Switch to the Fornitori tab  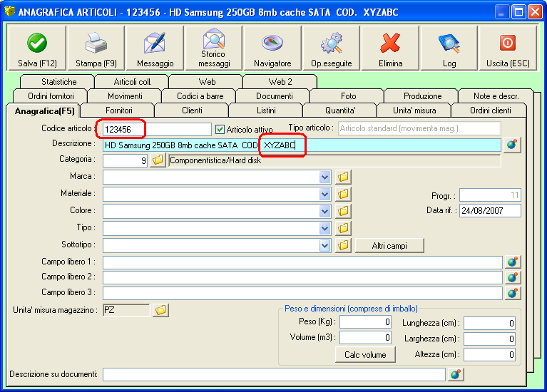118,110
